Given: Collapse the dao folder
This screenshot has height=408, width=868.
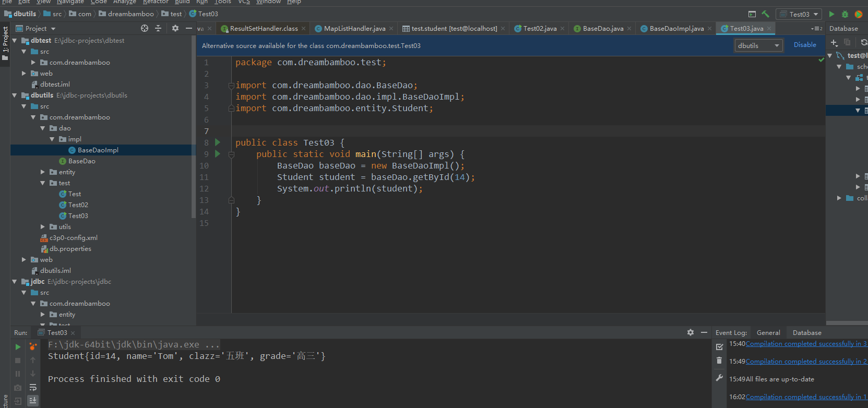Looking at the screenshot, I should tap(43, 128).
